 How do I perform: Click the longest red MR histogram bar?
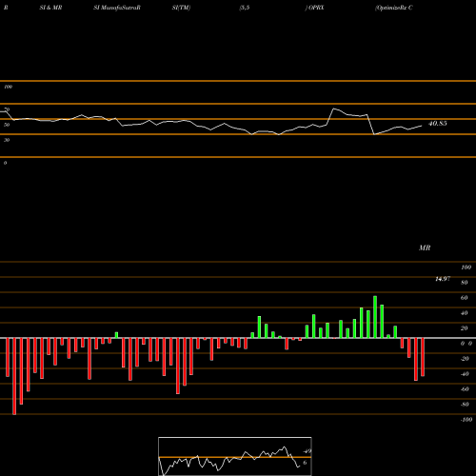(x=14, y=376)
